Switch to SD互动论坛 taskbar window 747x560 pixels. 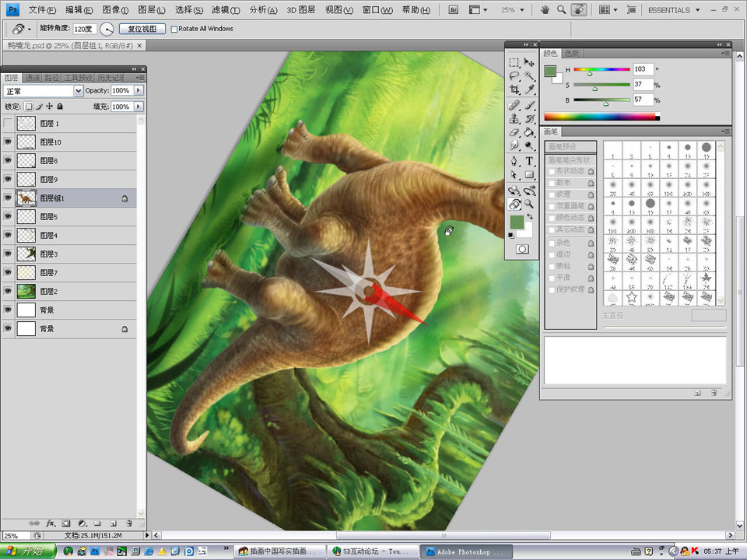(x=373, y=551)
